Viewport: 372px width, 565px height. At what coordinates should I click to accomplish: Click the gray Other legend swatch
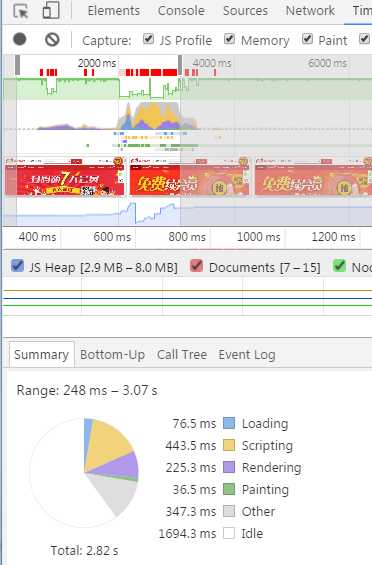point(229,511)
